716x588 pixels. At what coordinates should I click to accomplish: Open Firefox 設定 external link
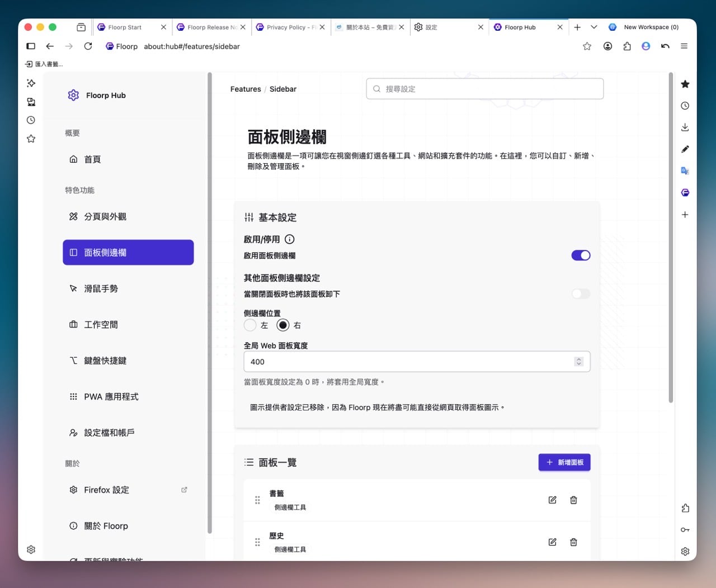[128, 490]
